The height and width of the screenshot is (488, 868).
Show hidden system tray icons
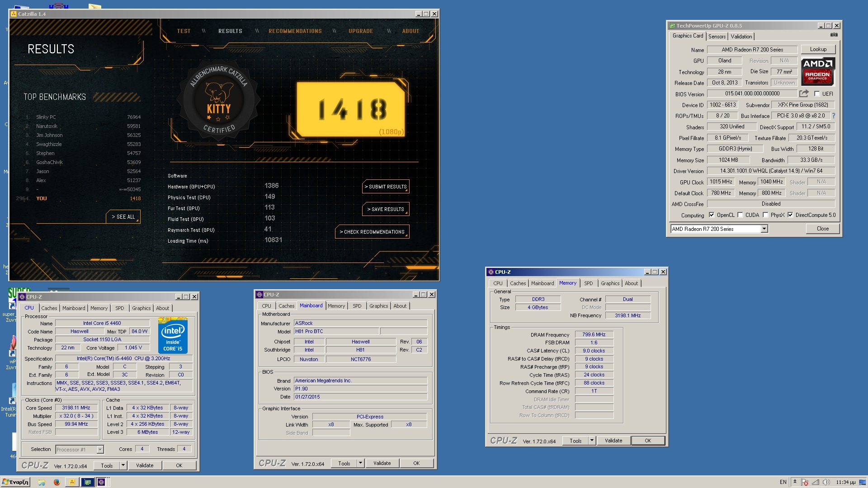pos(795,482)
